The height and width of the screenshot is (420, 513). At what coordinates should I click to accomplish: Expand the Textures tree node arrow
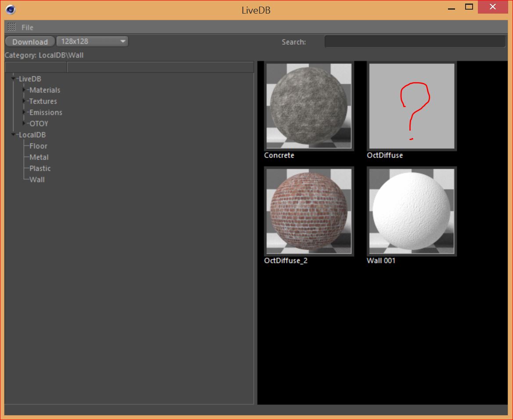[x=24, y=101]
